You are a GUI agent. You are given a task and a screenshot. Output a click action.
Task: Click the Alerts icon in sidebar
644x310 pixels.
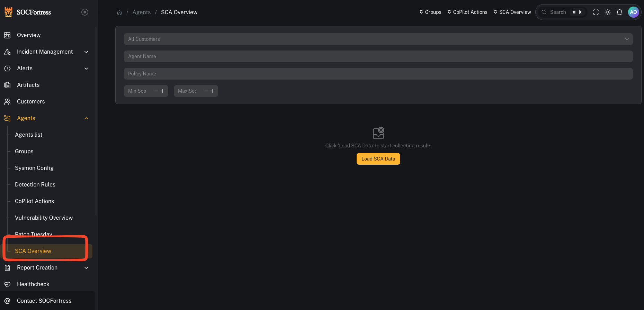[x=7, y=68]
